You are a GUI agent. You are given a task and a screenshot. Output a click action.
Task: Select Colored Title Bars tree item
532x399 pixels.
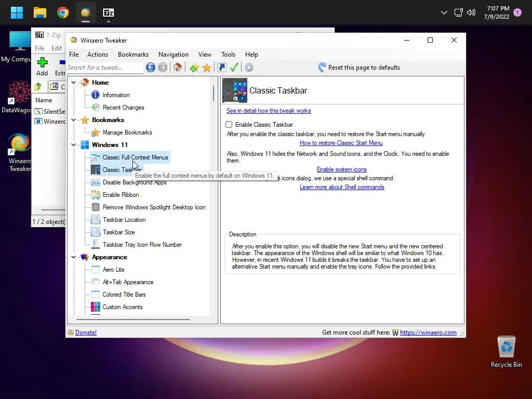[x=124, y=295]
